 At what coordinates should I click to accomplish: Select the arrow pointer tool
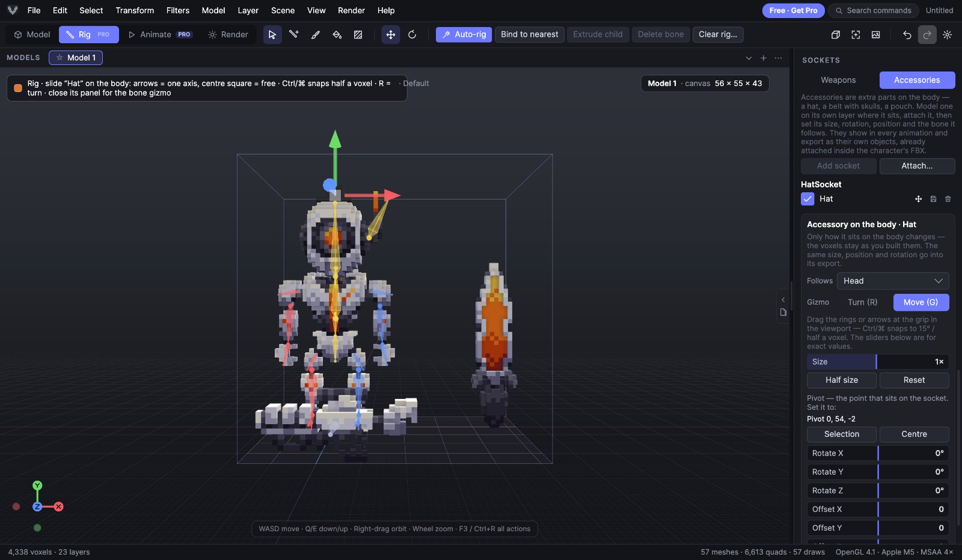point(272,35)
